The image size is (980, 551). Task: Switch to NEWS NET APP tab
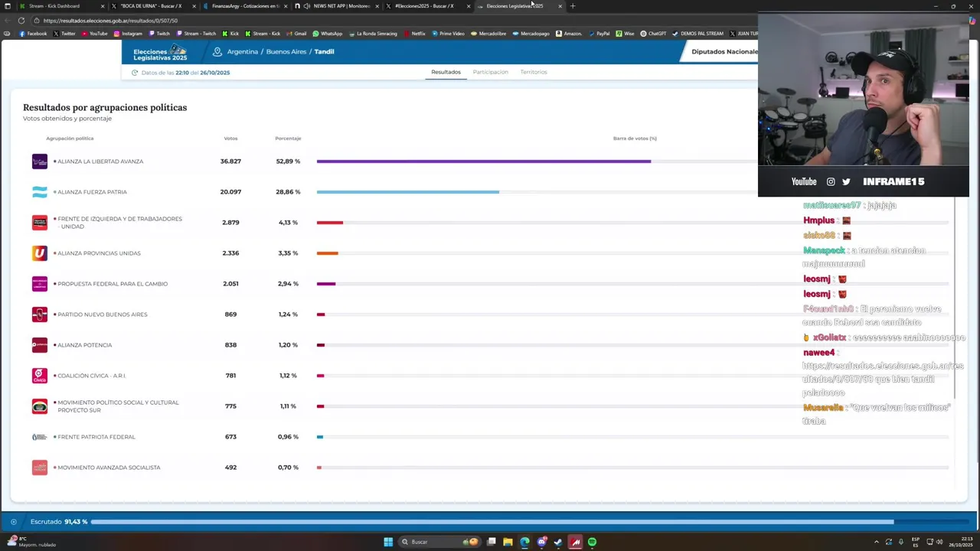pos(337,6)
